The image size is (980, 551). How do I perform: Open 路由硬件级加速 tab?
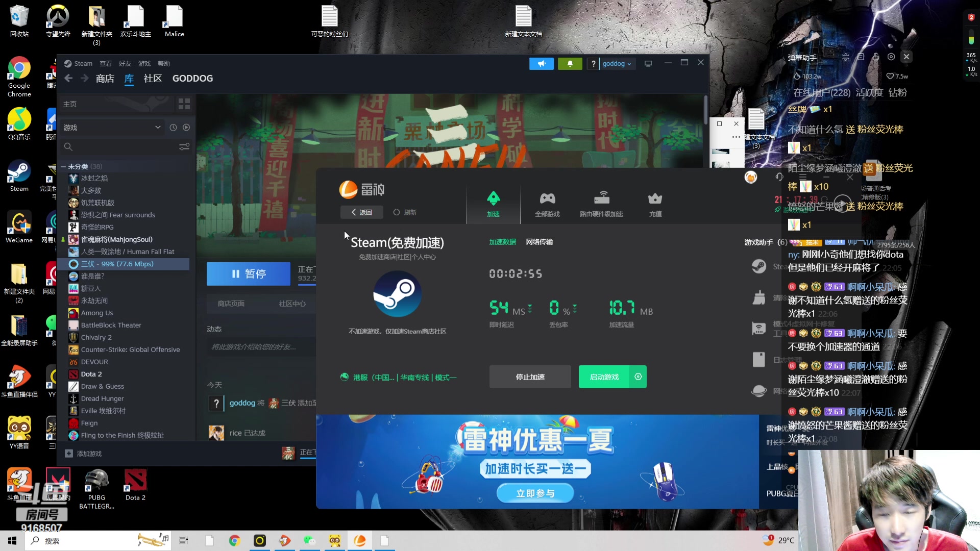tap(601, 204)
